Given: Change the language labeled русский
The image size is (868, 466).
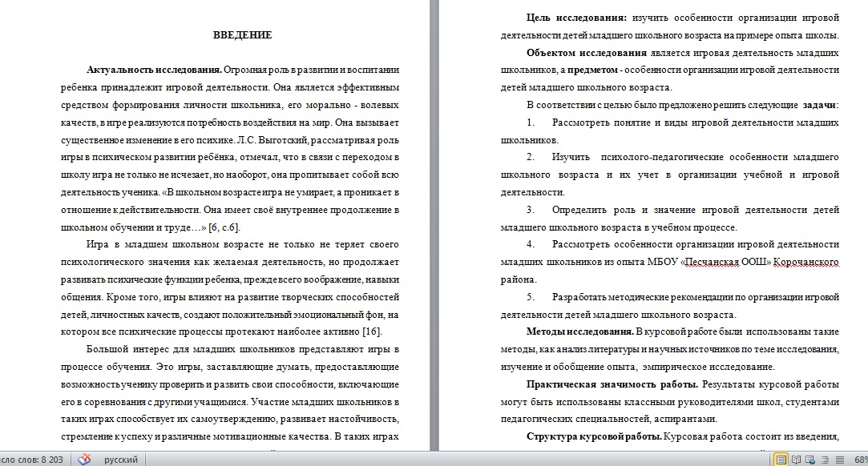Looking at the screenshot, I should (121, 460).
